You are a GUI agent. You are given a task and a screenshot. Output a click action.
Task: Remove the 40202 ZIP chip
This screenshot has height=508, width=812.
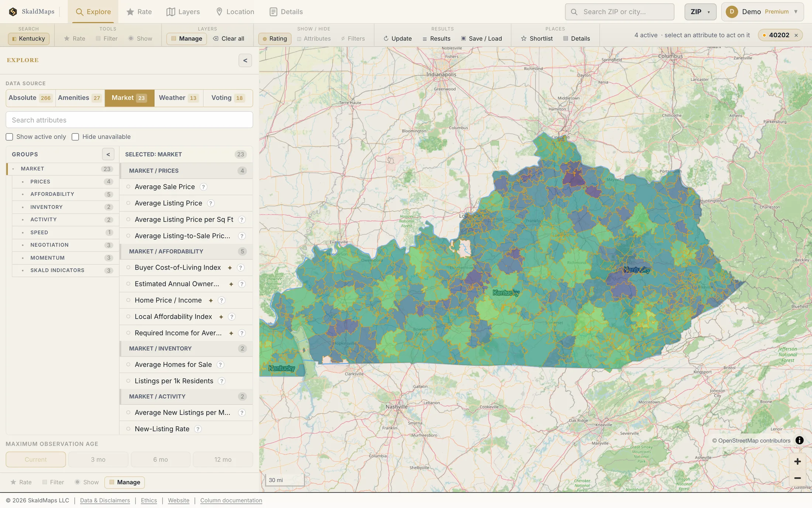click(796, 35)
